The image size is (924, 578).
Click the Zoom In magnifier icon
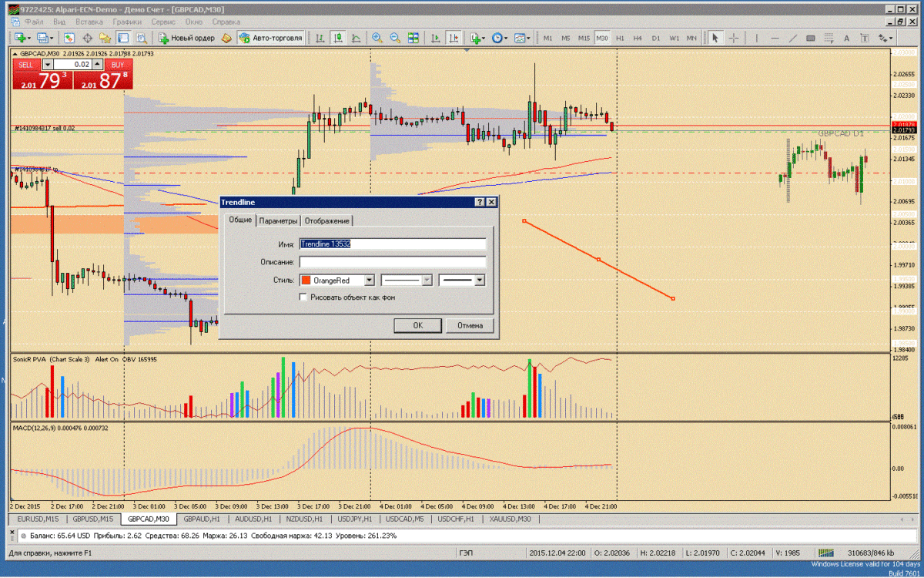[x=377, y=38]
